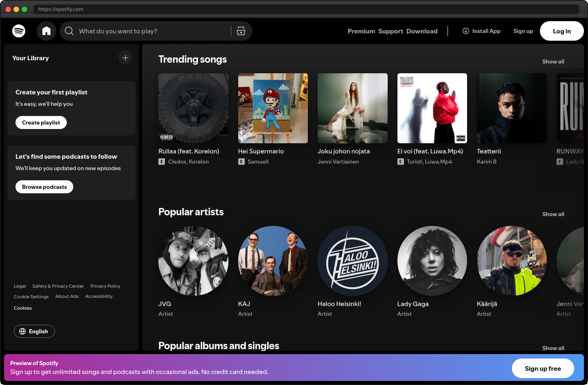The image size is (588, 385).
Task: Click the Log in button
Action: pos(562,31)
